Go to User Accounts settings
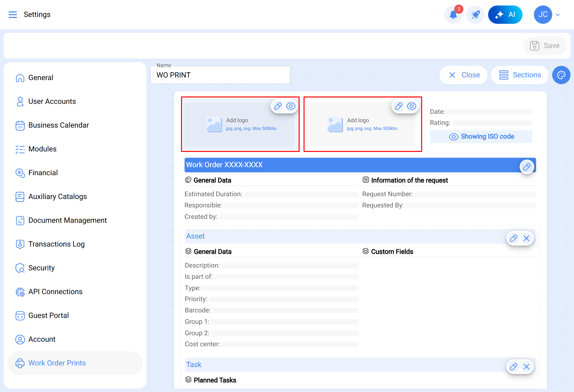Viewport: 574px width, 392px height. point(52,102)
